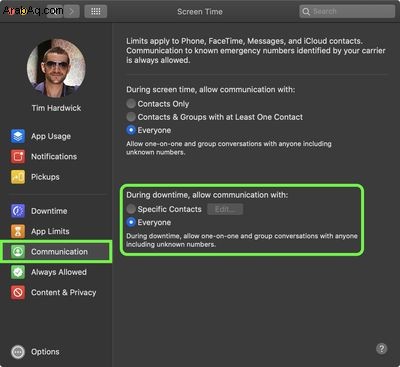
Task: Select Everyone under screen time communication
Action: click(131, 130)
